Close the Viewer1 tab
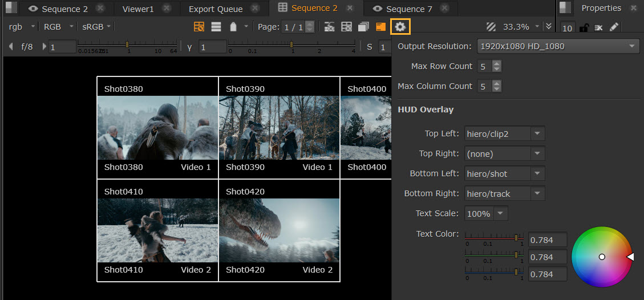 (166, 8)
